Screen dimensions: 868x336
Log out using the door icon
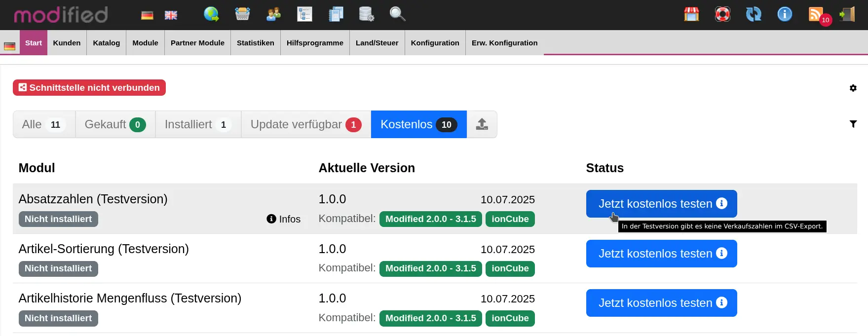847,14
